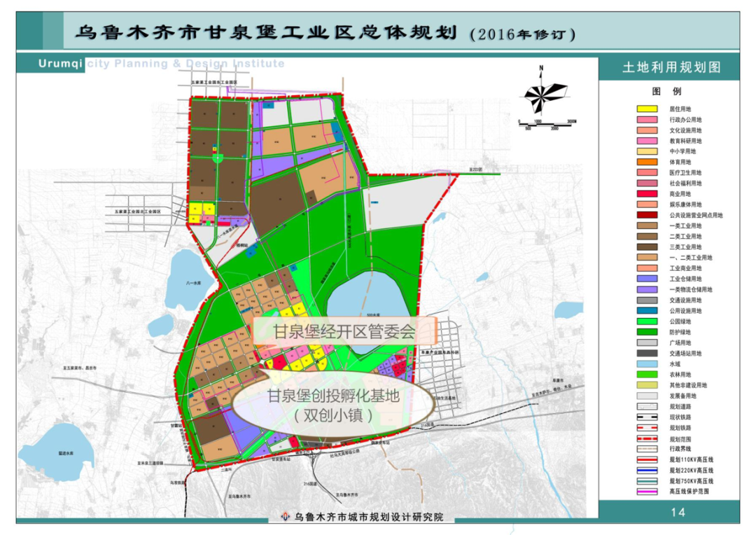Viewport: 756px width, 535px height.
Task: Click the institute logo beside the footer name
Action: pyautogui.click(x=286, y=517)
